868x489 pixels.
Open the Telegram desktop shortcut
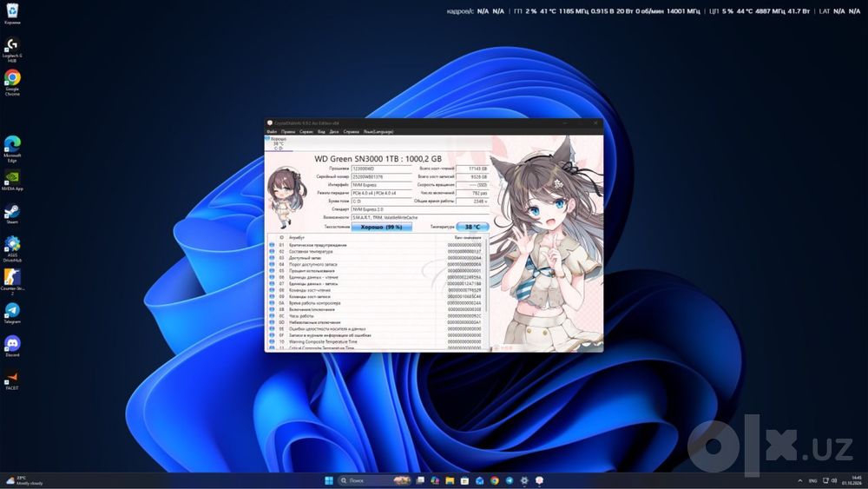12,313
